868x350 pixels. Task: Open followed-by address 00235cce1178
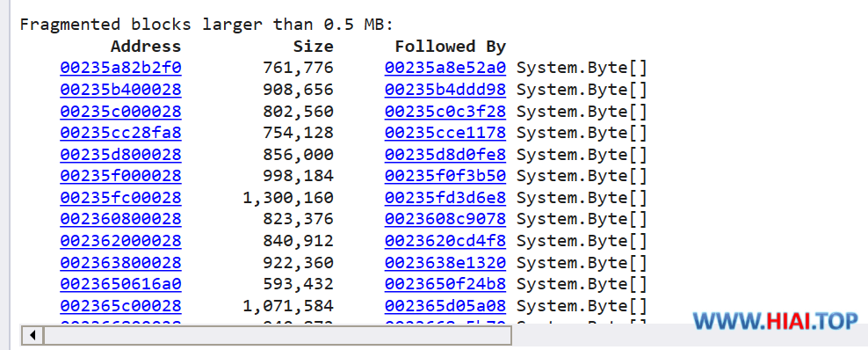point(445,133)
